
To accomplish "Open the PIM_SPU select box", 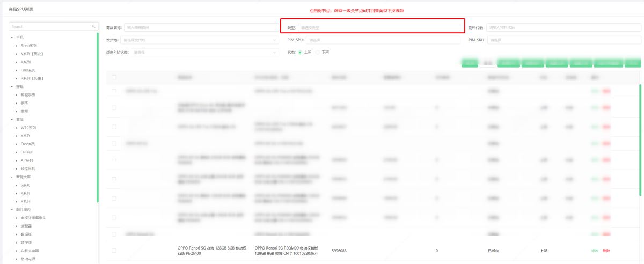I will [x=383, y=40].
